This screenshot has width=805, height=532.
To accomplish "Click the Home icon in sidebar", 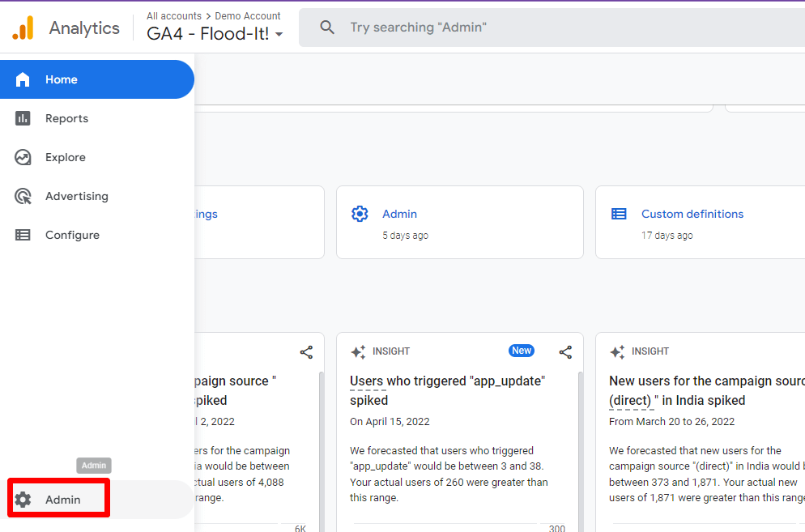I will pyautogui.click(x=23, y=79).
